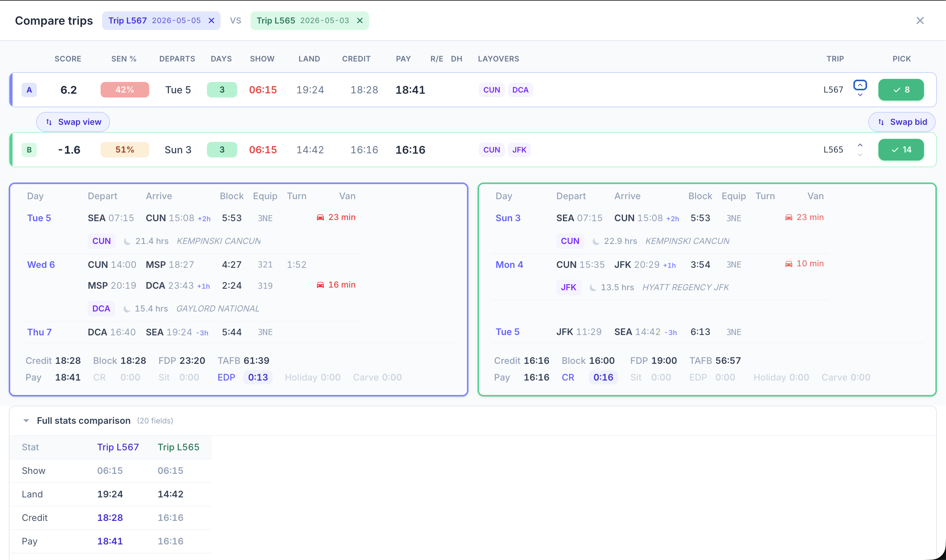This screenshot has height=560, width=946.
Task: Click the DEPARTS column header
Action: 177,59
